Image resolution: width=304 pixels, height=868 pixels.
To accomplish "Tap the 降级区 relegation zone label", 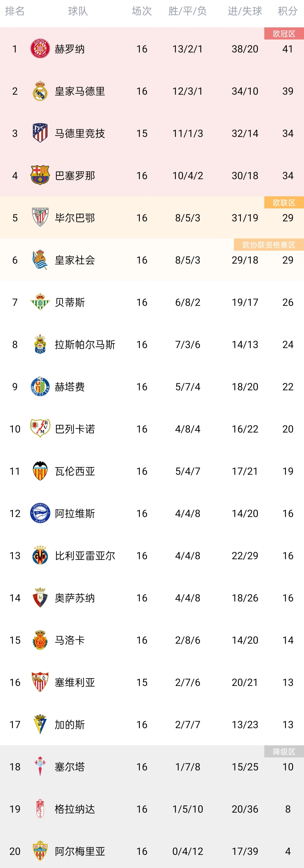I will [x=284, y=751].
